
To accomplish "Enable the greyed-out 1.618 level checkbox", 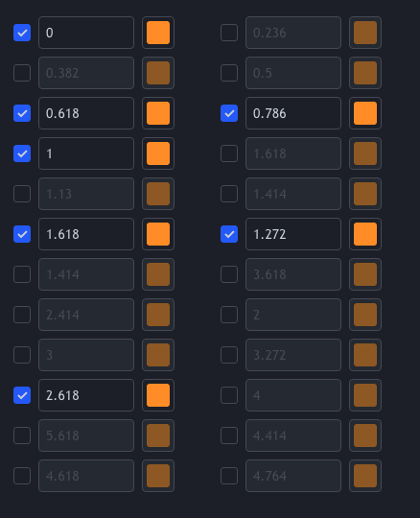I will click(229, 153).
